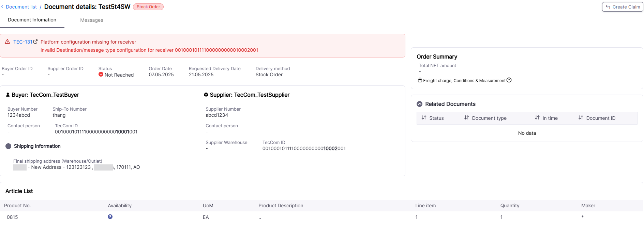Viewport: 644px width, 226px height.
Task: Open the TEC-131 external link icon
Action: click(35, 42)
